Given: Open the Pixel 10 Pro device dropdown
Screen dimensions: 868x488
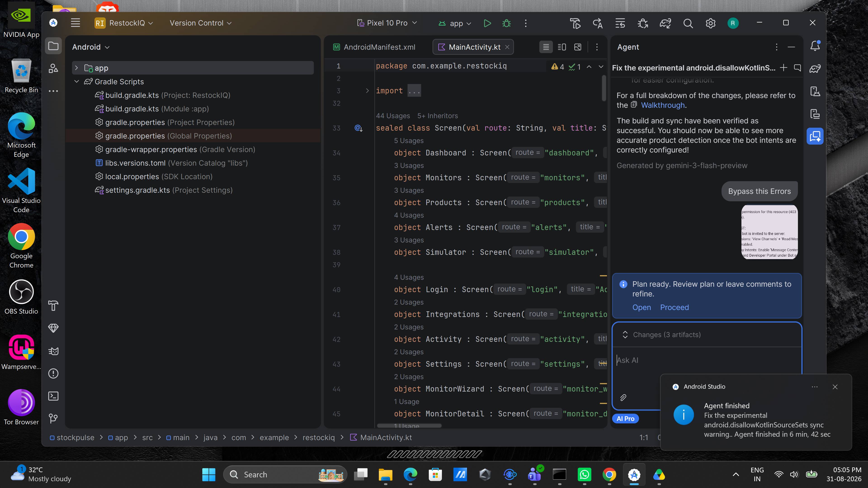Looking at the screenshot, I should click(387, 23).
